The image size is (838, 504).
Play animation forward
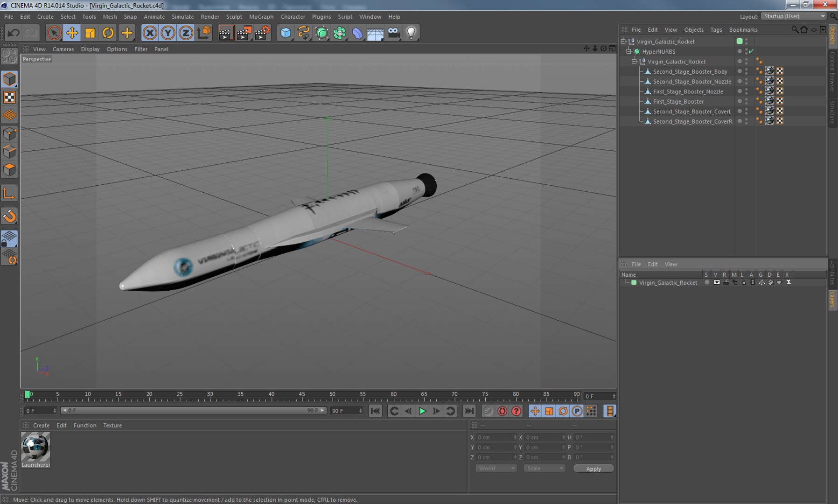422,411
